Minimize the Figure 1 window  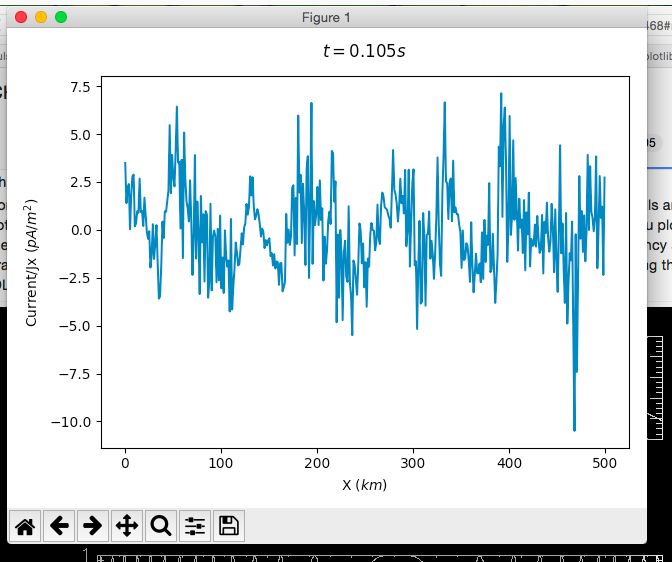41,17
